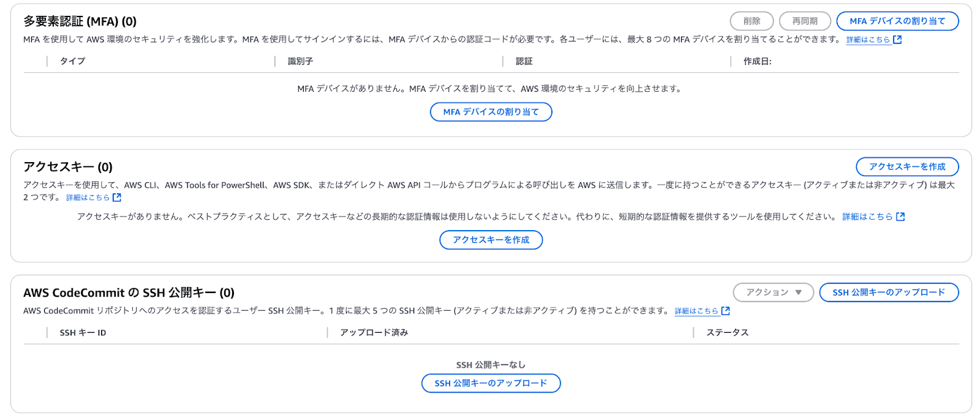Click the 識別子 column header
Image resolution: width=980 pixels, height=416 pixels.
pos(300,61)
